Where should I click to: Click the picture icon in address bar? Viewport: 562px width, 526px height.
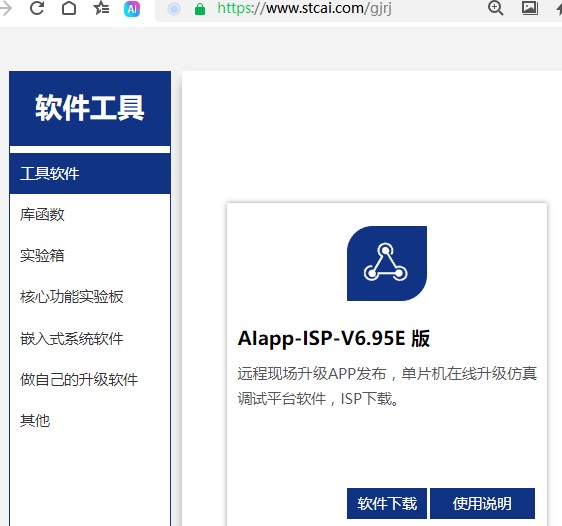click(530, 8)
